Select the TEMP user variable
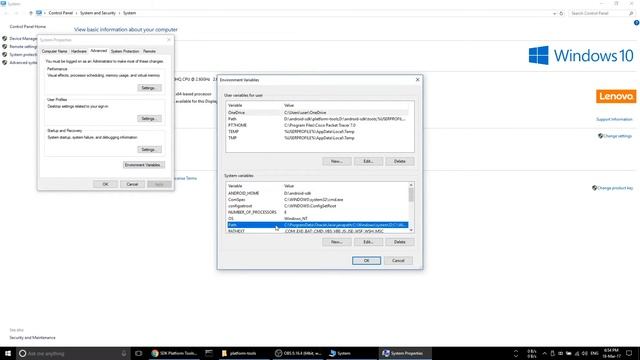 318,131
